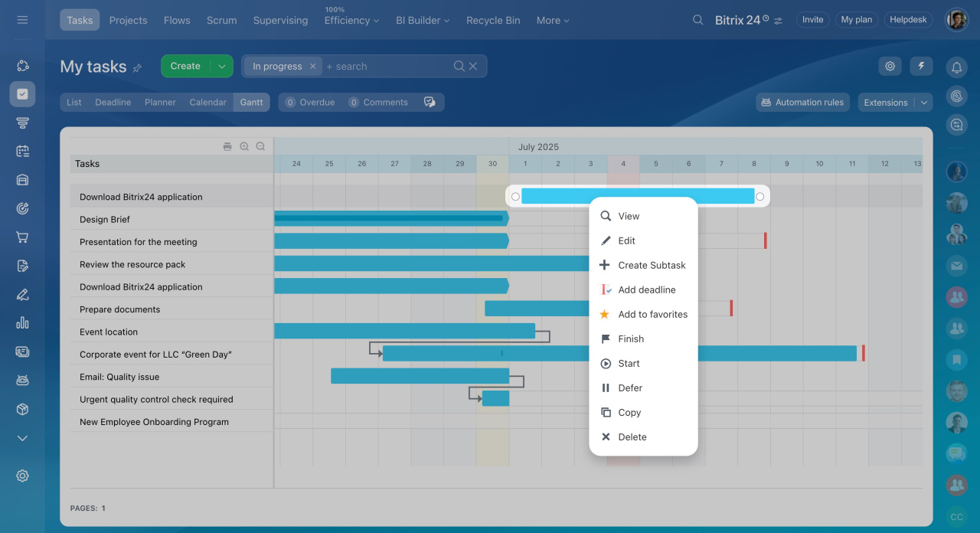Remove the In progress filter chip
980x533 pixels.
pos(312,67)
